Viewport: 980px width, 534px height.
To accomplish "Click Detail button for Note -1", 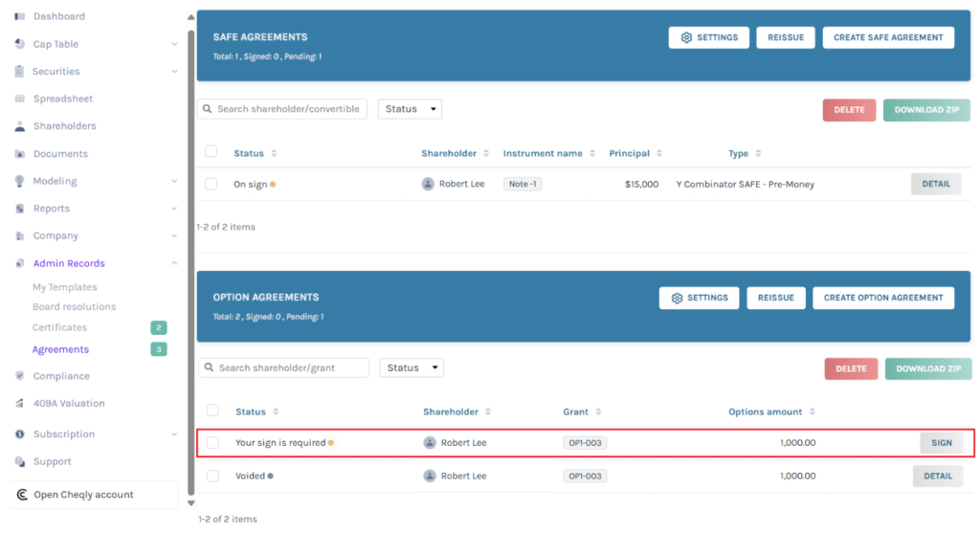I will tap(936, 184).
